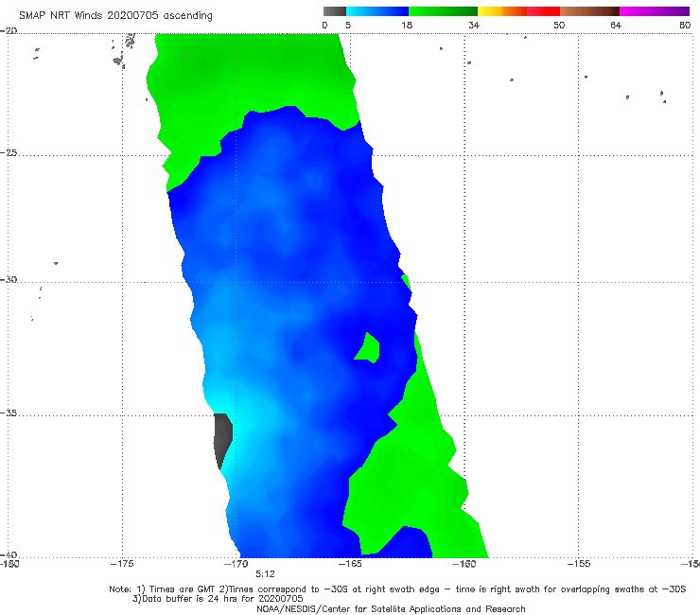Screen dimensions: 700x615
Task: Click the longitude axis label "-155"
Action: pyautogui.click(x=579, y=564)
